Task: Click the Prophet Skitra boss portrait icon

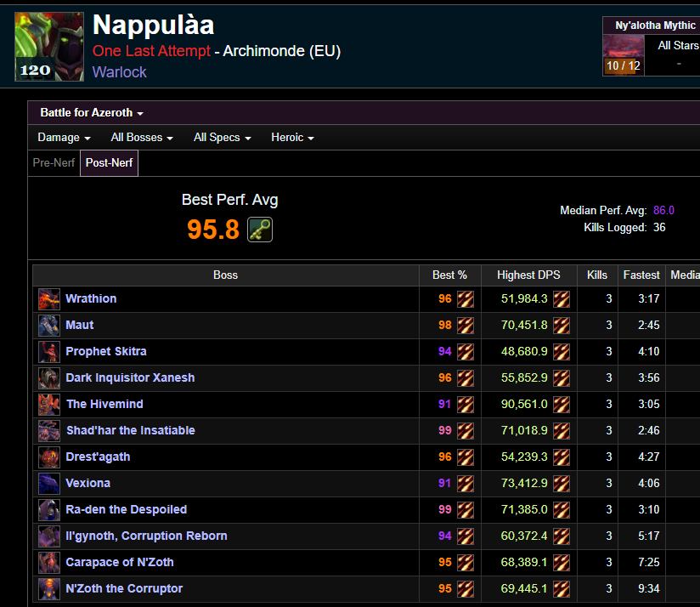Action: pos(49,351)
